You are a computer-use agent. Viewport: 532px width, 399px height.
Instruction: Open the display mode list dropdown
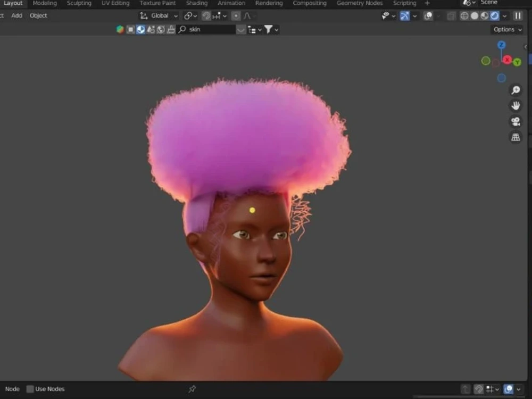tap(254, 29)
